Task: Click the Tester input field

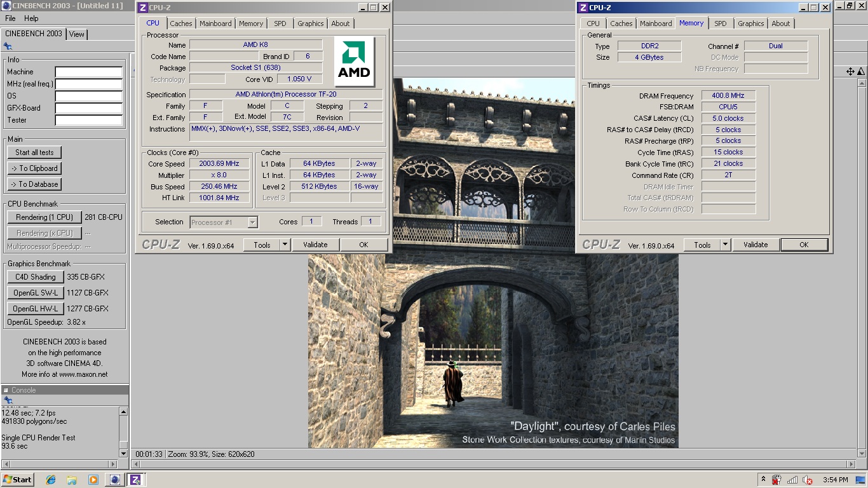Action: pyautogui.click(x=88, y=120)
